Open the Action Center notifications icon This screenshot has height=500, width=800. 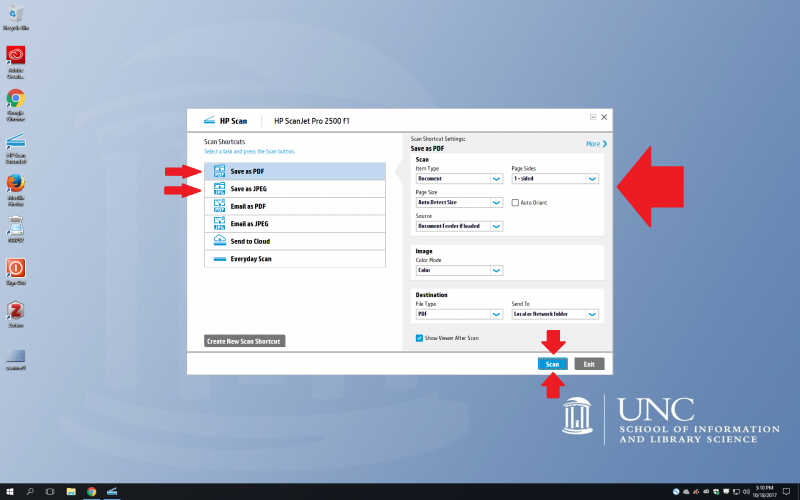786,491
